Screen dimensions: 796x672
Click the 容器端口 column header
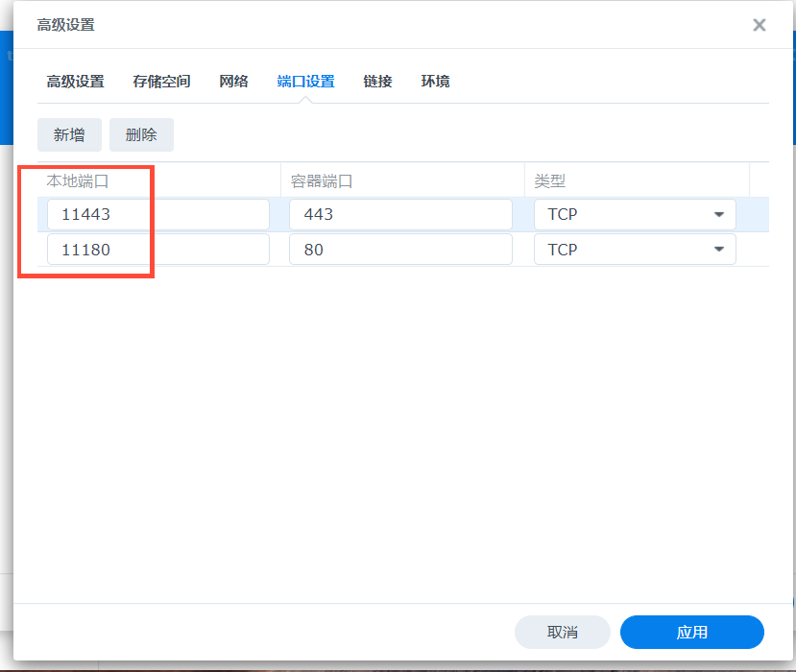[402, 180]
